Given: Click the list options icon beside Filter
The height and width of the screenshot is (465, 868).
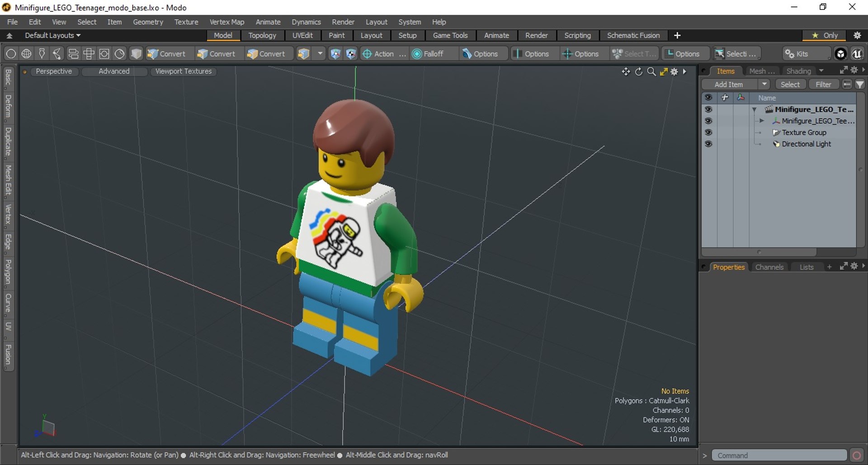Looking at the screenshot, I should point(847,85).
